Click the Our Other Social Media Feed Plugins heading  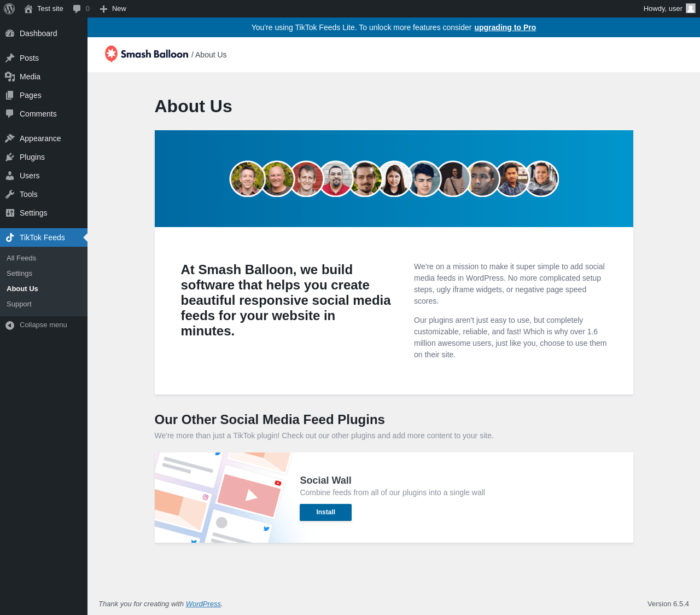pyautogui.click(x=270, y=420)
